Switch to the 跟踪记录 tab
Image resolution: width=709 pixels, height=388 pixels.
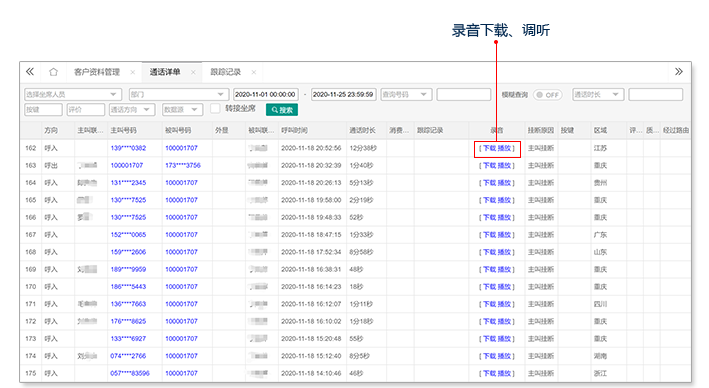point(226,72)
